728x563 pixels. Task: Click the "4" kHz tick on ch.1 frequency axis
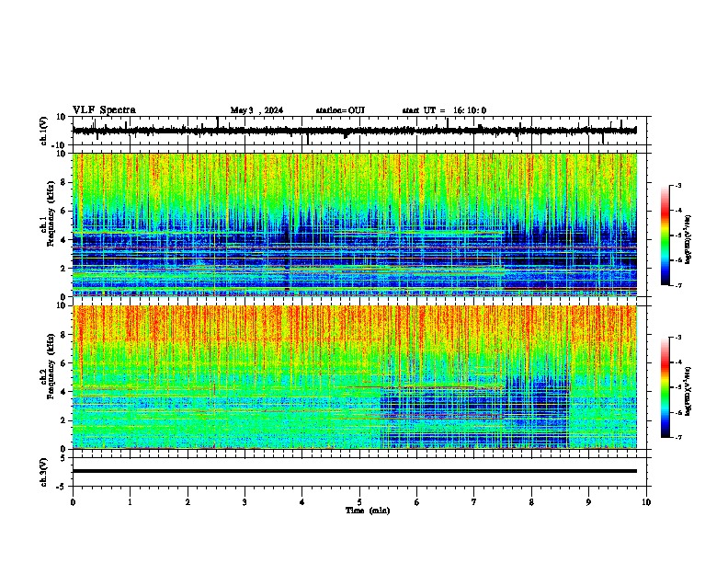coord(63,240)
